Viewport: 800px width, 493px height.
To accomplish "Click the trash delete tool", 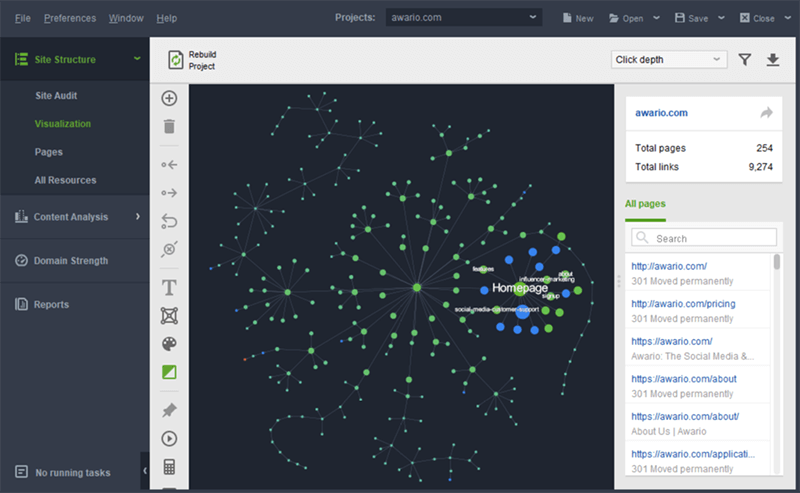I will [169, 126].
